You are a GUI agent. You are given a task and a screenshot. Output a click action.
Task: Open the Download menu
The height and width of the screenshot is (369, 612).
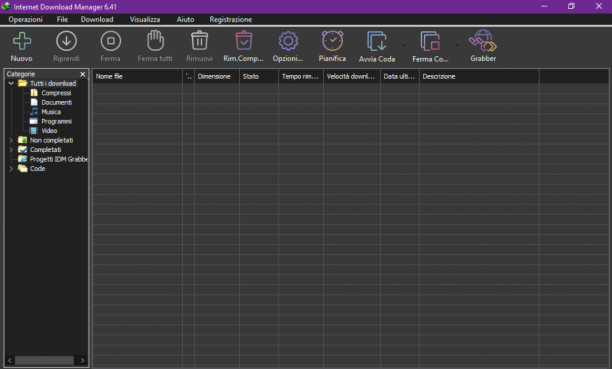point(97,20)
